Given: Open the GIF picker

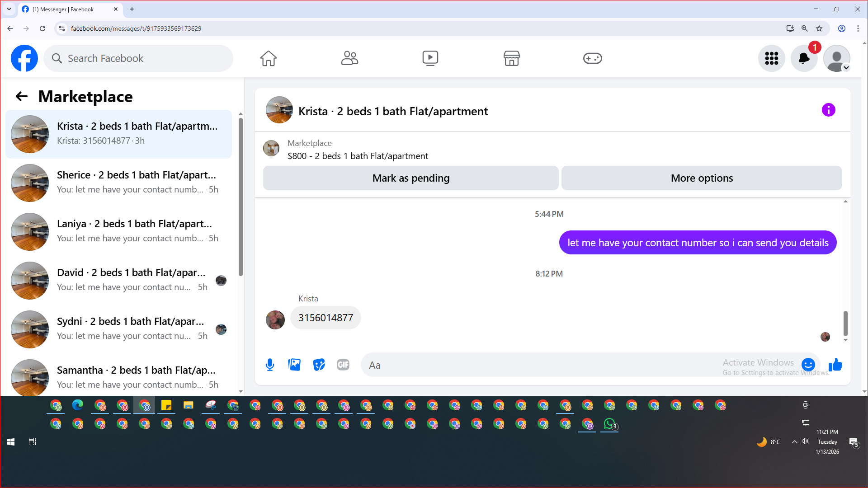Looking at the screenshot, I should click(x=343, y=365).
